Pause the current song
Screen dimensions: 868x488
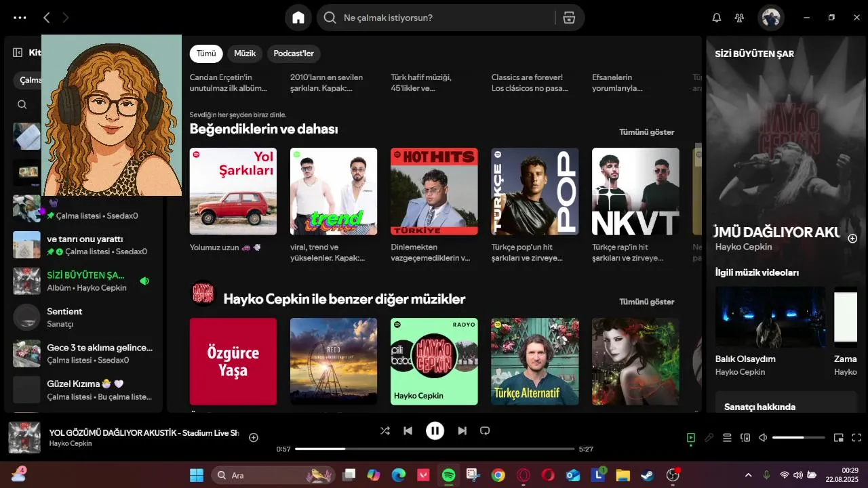coord(435,430)
